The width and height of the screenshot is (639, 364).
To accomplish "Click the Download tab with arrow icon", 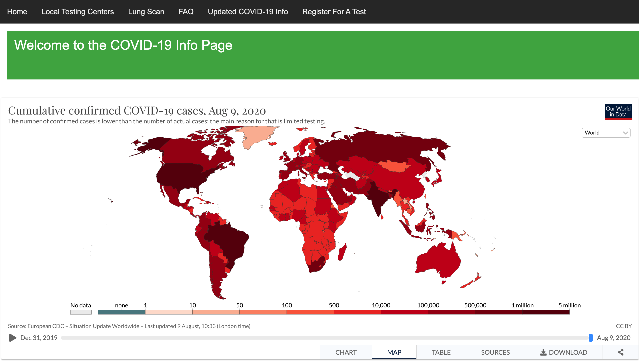I will pyautogui.click(x=563, y=352).
